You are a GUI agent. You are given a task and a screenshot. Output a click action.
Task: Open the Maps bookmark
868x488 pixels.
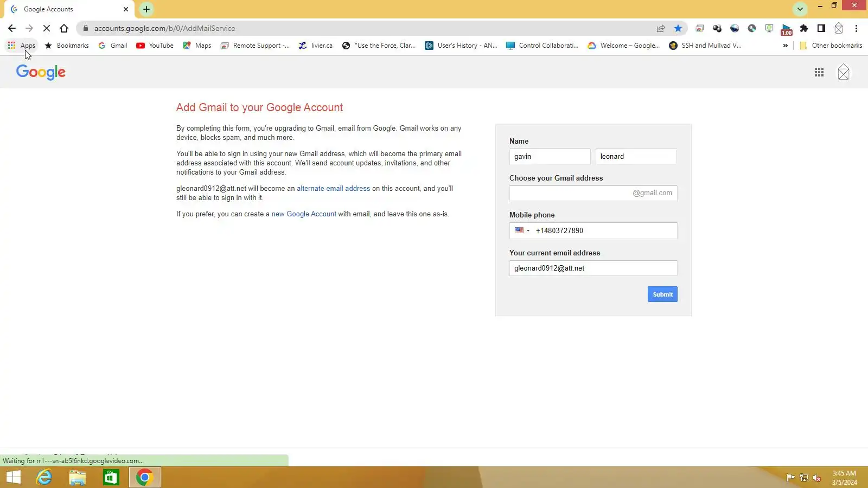pos(197,46)
